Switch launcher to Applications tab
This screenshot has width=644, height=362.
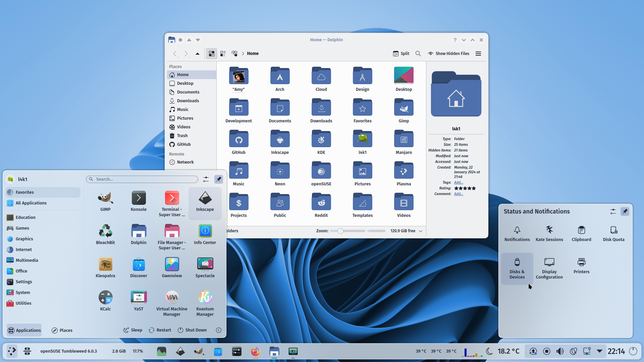point(24,330)
